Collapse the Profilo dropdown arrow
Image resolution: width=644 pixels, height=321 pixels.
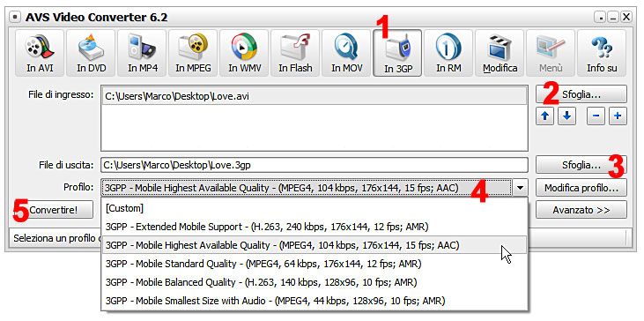pos(520,188)
